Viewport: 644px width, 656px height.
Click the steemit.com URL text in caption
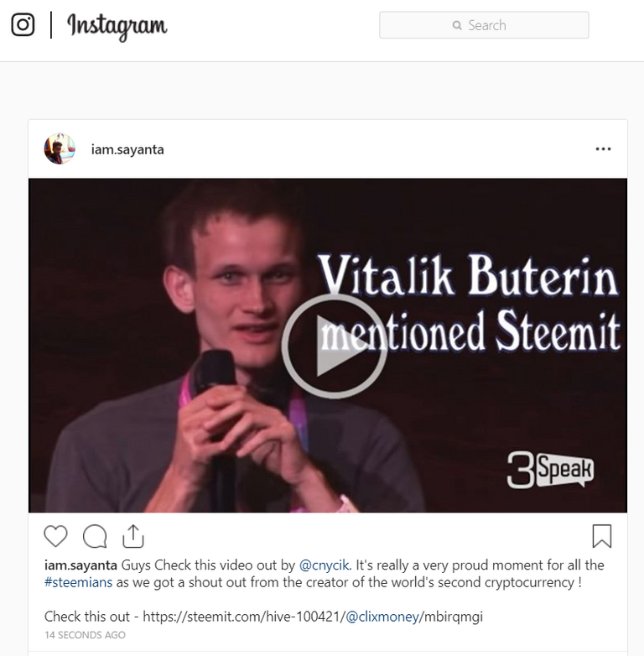tap(313, 617)
